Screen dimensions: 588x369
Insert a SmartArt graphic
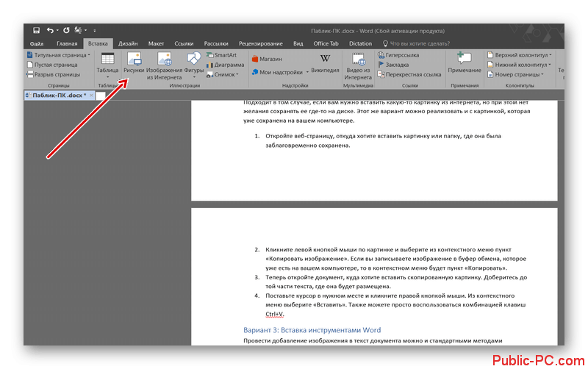(222, 55)
